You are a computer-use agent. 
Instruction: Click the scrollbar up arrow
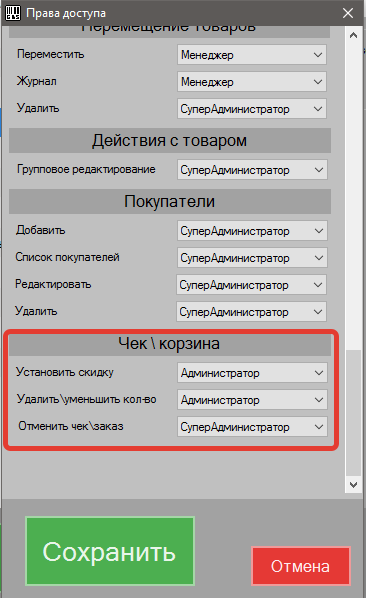353,35
